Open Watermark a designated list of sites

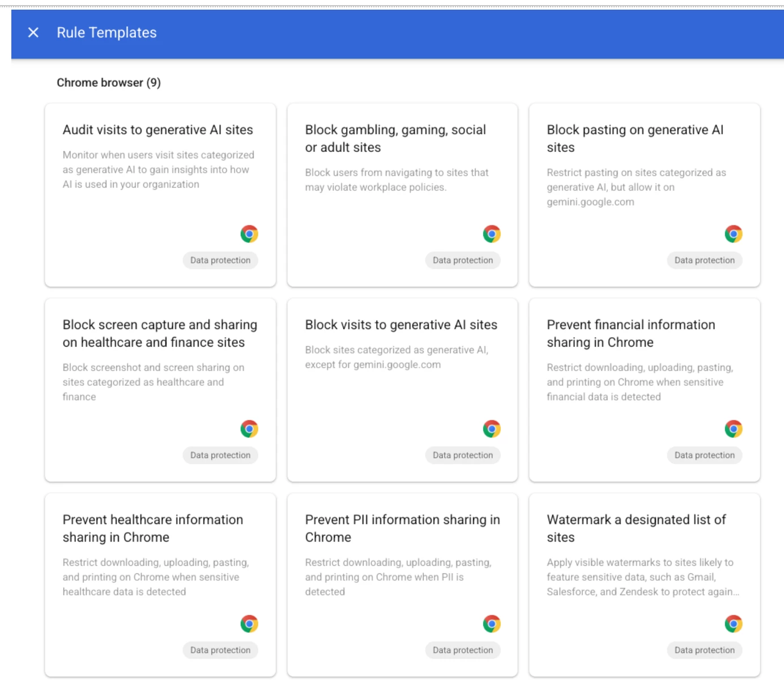click(636, 528)
